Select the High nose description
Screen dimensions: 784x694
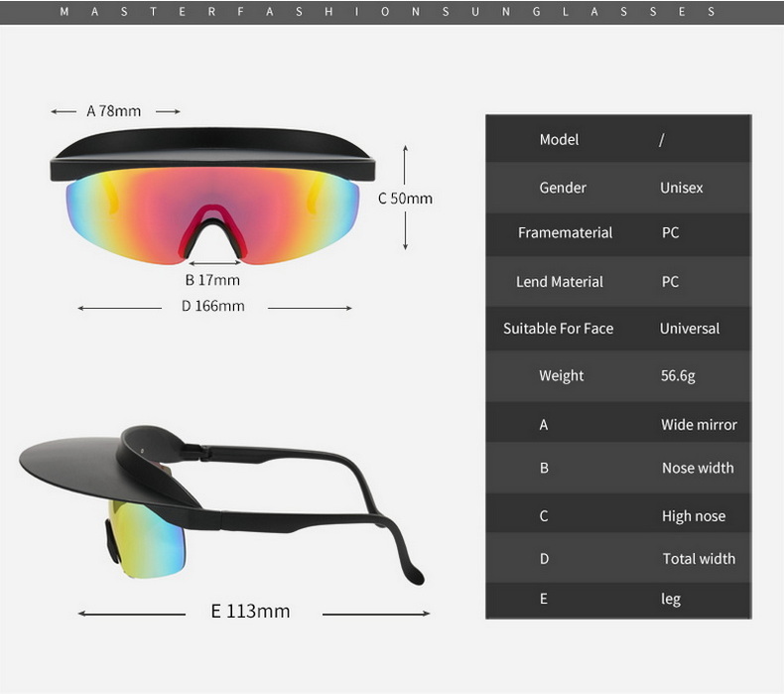pos(693,516)
